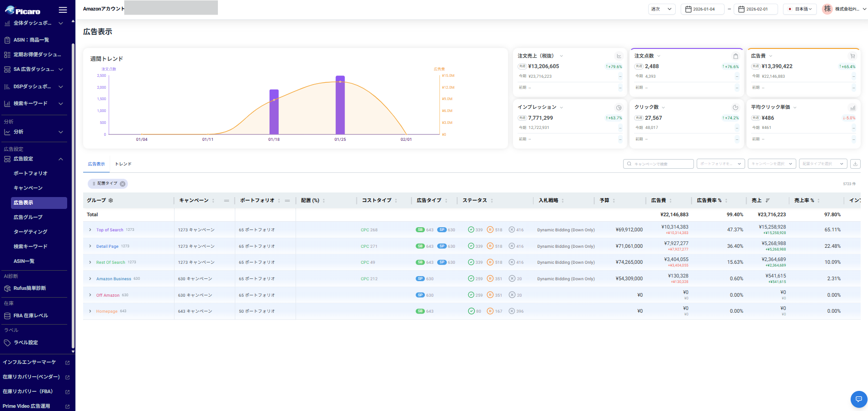Open the 配置タイプを選択 dropdown
This screenshot has width=868, height=411.
click(823, 164)
